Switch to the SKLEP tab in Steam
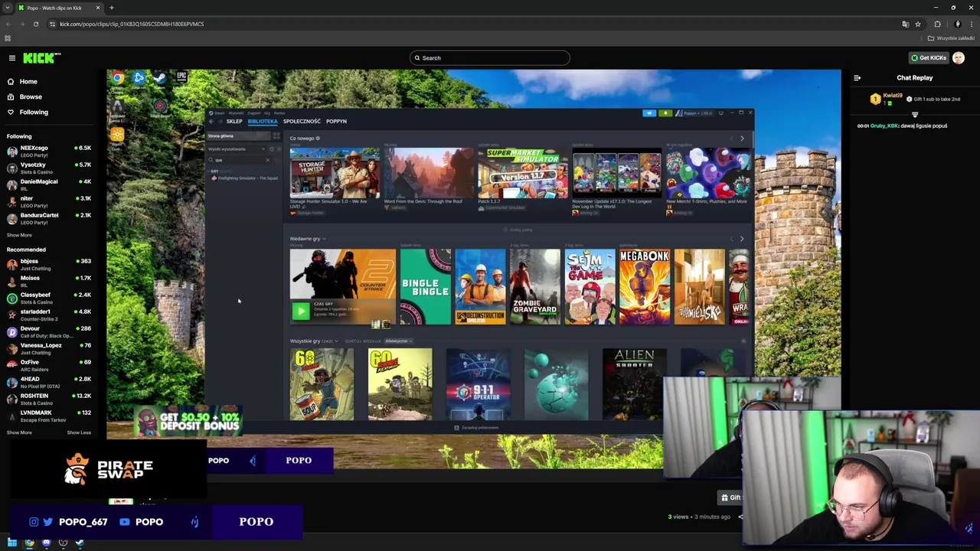Screen dimensions: 980x551 tap(234, 121)
